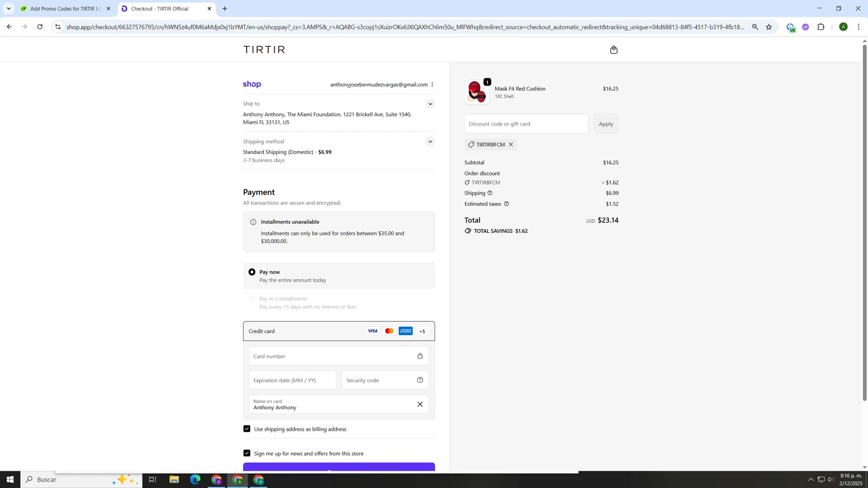Image resolution: width=868 pixels, height=488 pixels.
Task: Open browser zoom magnifier icon
Action: [755, 27]
